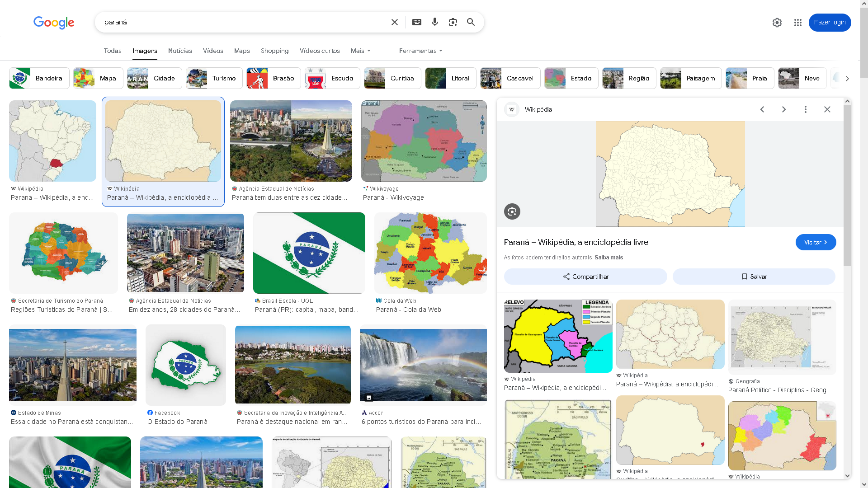Select the Imagens tab
The height and width of the screenshot is (488, 868).
pyautogui.click(x=145, y=51)
